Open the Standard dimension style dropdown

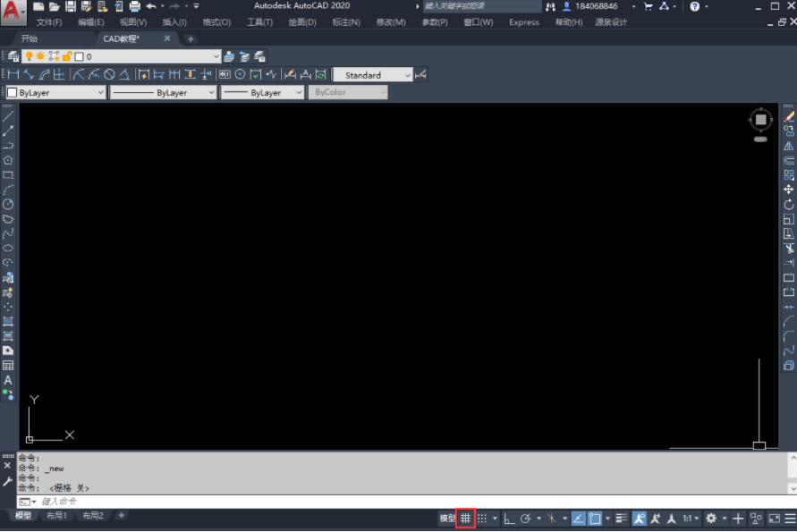pyautogui.click(x=408, y=75)
